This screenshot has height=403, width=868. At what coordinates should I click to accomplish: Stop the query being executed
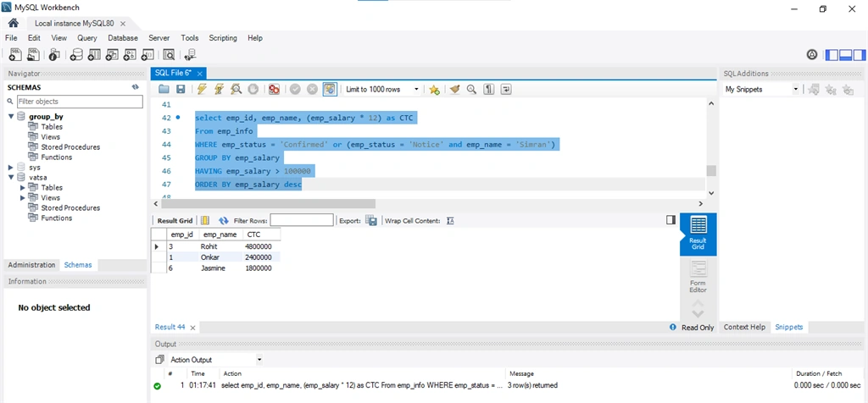pyautogui.click(x=253, y=89)
